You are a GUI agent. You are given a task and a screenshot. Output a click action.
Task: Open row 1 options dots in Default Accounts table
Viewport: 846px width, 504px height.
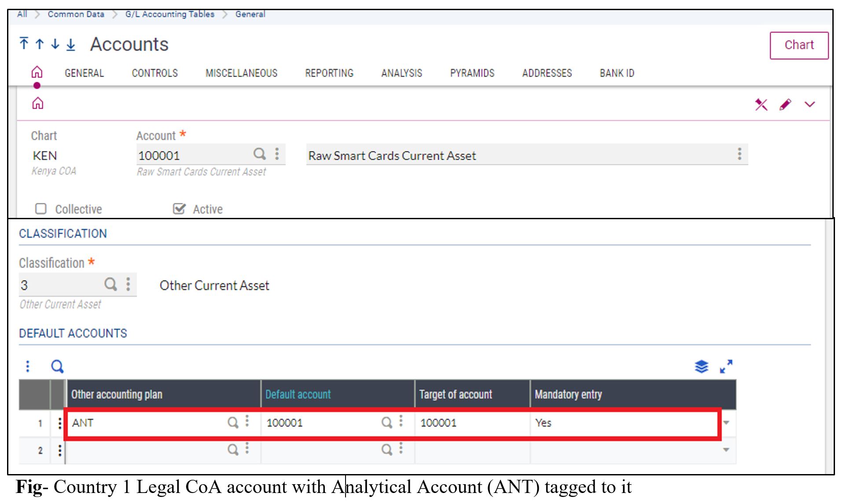[x=59, y=423]
